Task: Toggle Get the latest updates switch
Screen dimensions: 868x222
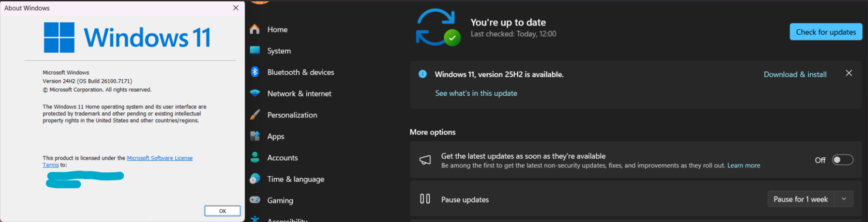Action: [x=842, y=160]
